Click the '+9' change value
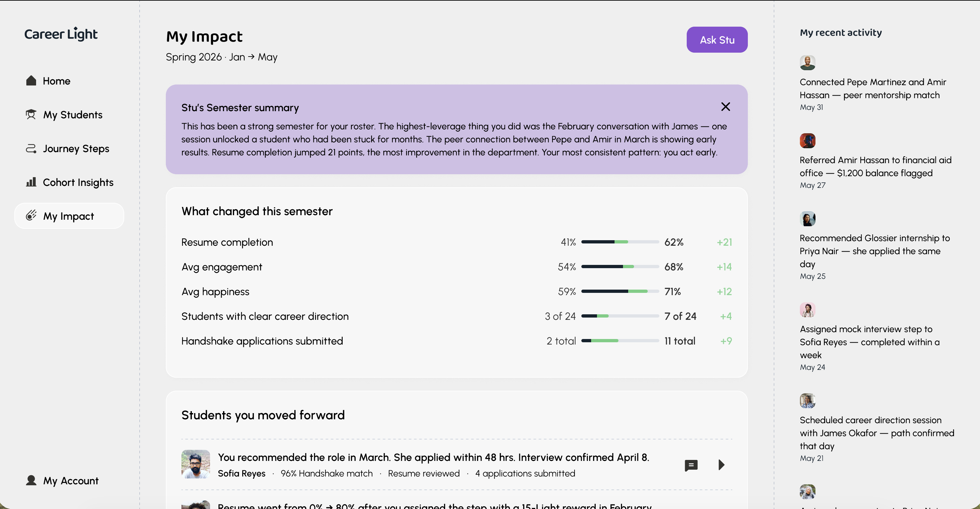 click(726, 341)
